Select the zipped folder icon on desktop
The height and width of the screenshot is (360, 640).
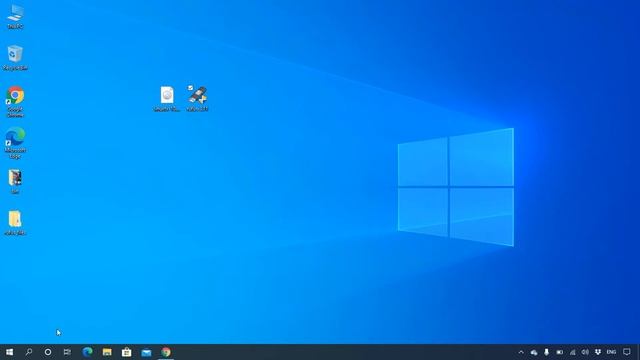(x=15, y=223)
